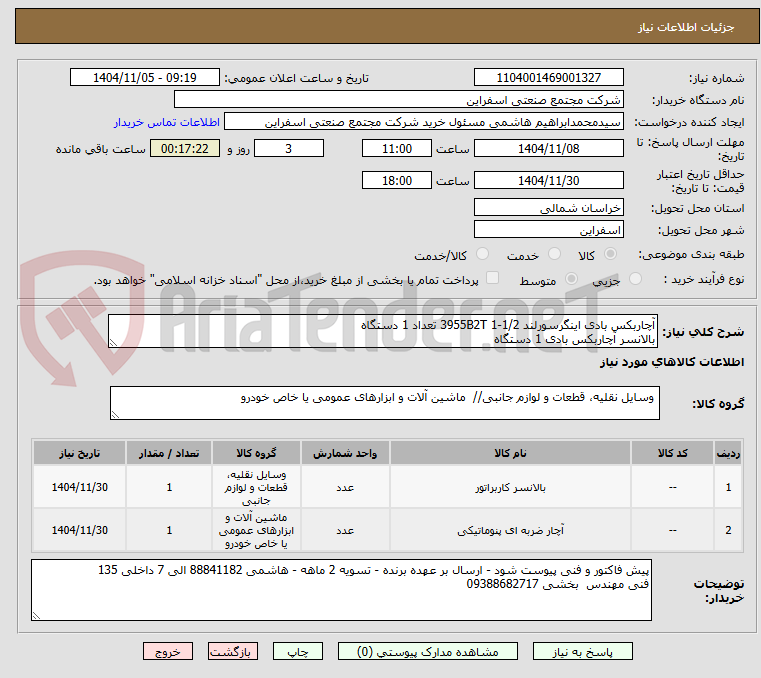761x678 pixels.
Task: Open اطلاعات تماس خریدار link
Action: [x=167, y=122]
